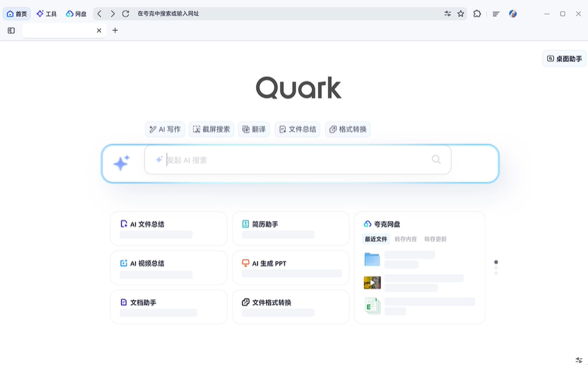Switch to the 转存内容 tab
Image resolution: width=588 pixels, height=365 pixels.
(405, 239)
